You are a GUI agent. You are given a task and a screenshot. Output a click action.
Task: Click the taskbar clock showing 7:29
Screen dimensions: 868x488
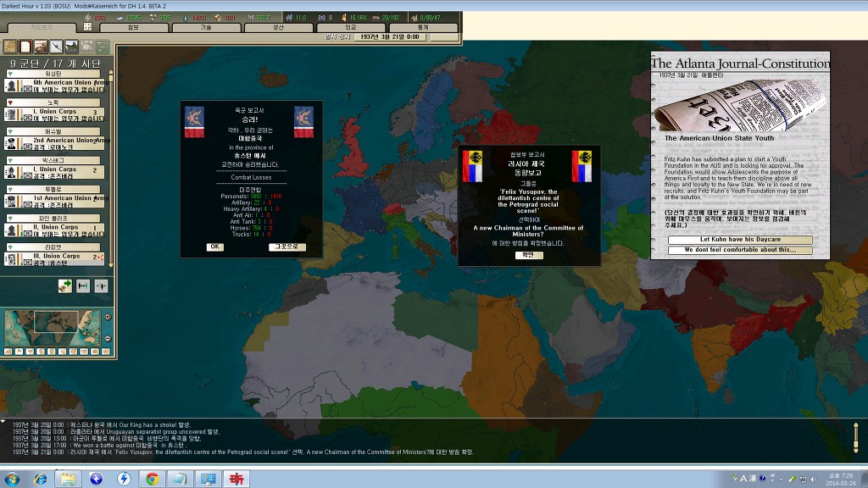tap(841, 480)
